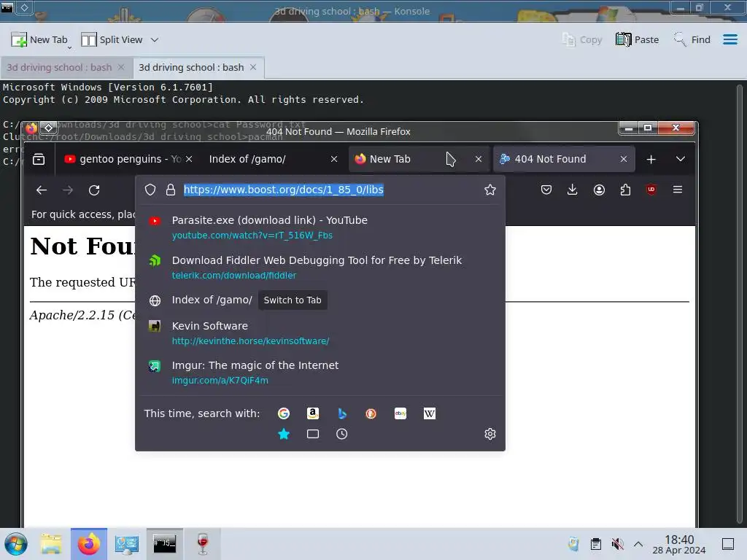Close the second Konsole bash tab
The width and height of the screenshot is (747, 560).
(x=253, y=68)
